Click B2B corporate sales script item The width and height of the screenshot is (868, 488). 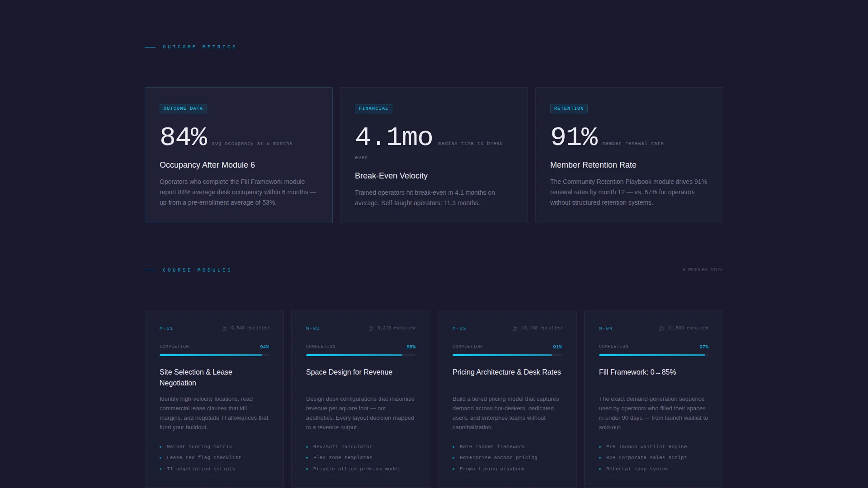click(646, 458)
